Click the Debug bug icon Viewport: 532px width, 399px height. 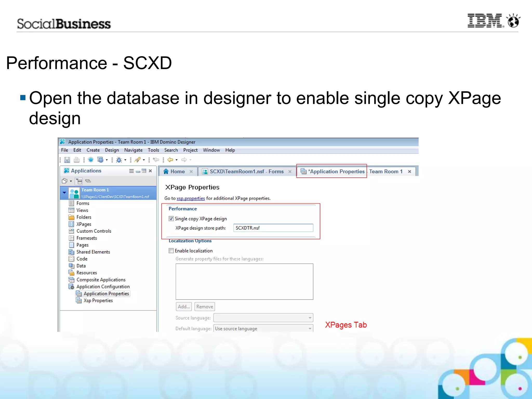pyautogui.click(x=119, y=160)
